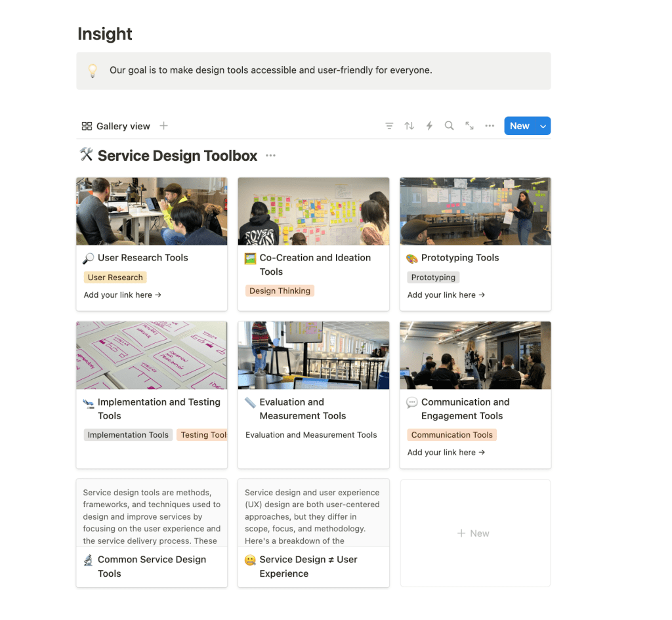
Task: Select the Gallery view tab
Action: 116,126
